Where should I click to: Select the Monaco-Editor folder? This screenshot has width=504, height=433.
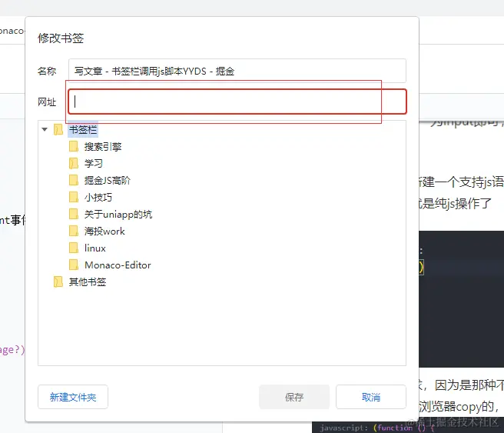(118, 265)
